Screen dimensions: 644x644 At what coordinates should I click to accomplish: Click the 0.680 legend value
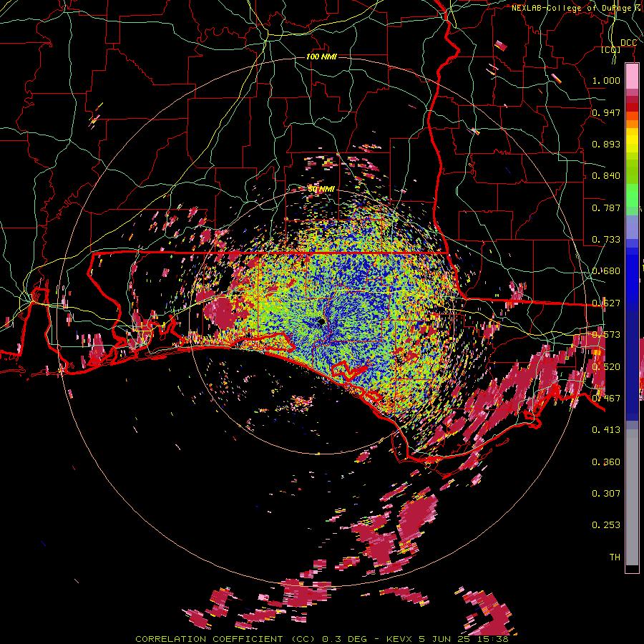pos(606,271)
